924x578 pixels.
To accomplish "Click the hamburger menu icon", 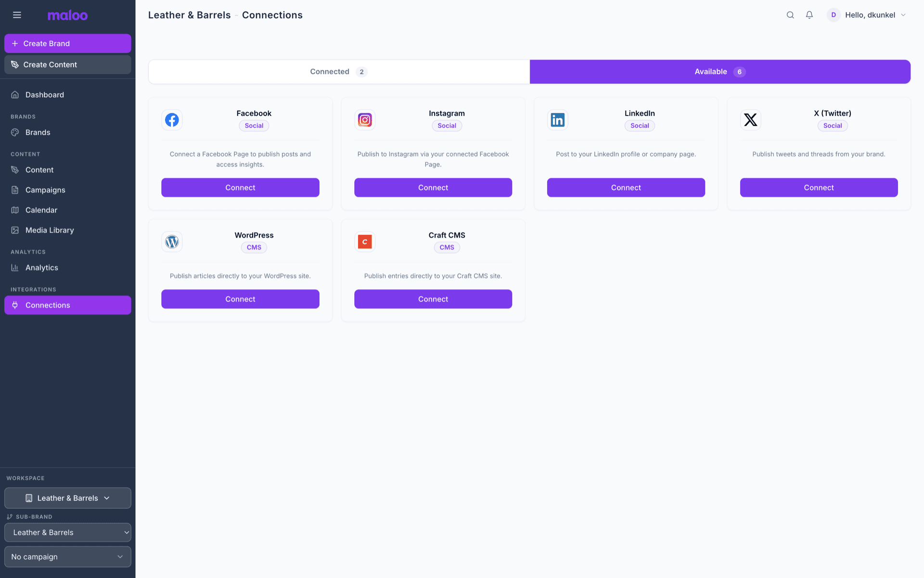I will [x=17, y=15].
